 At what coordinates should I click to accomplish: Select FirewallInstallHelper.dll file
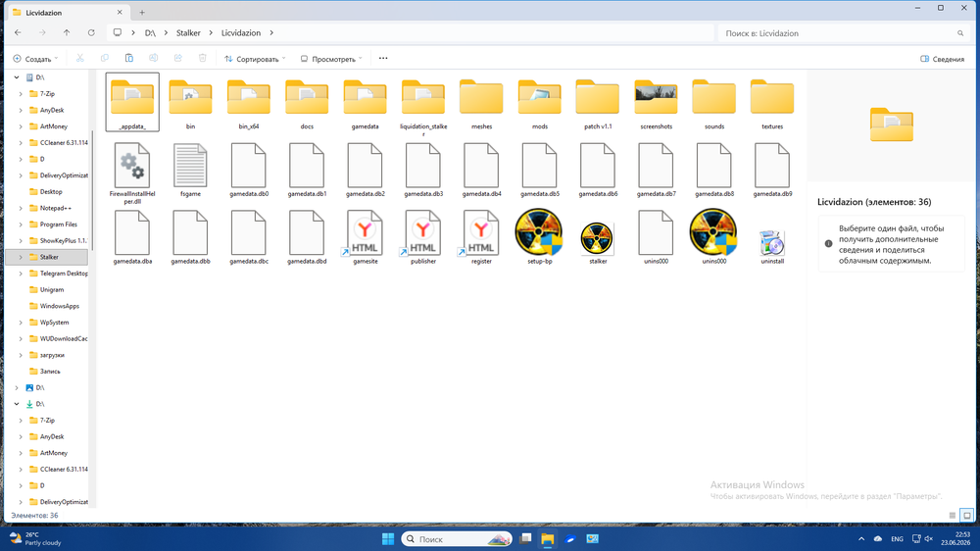coord(132,166)
